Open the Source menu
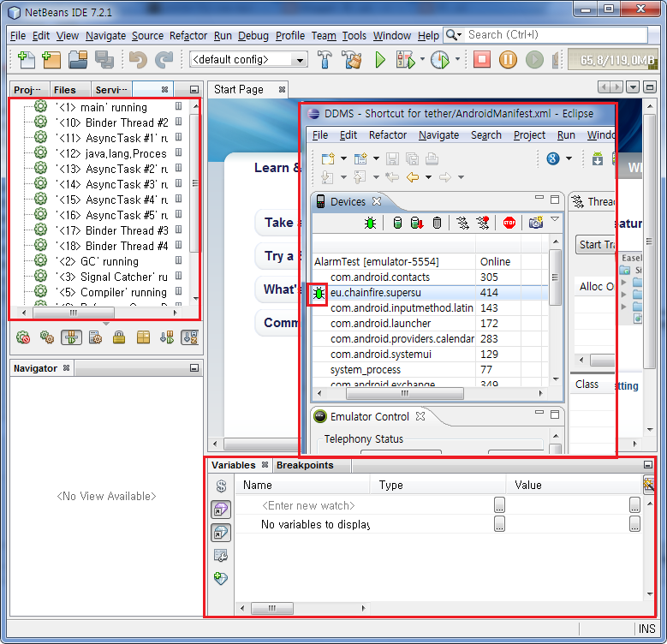 [147, 36]
